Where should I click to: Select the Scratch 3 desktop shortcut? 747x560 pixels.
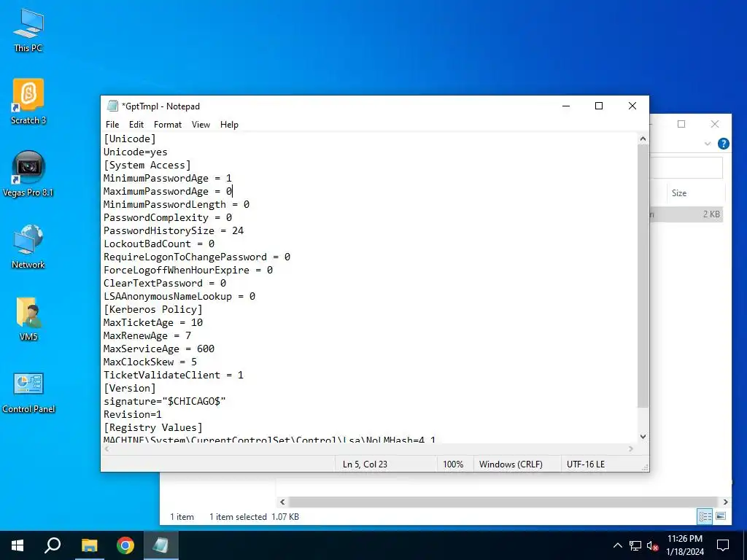click(x=28, y=101)
